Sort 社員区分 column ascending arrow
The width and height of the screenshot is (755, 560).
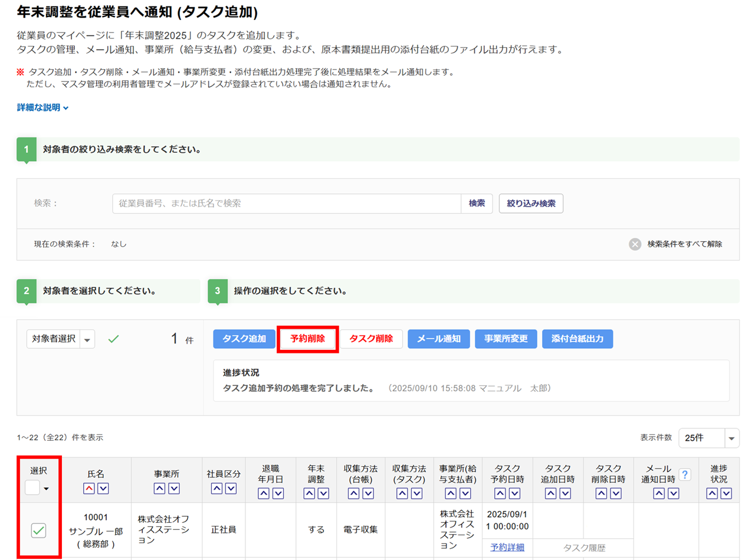216,488
